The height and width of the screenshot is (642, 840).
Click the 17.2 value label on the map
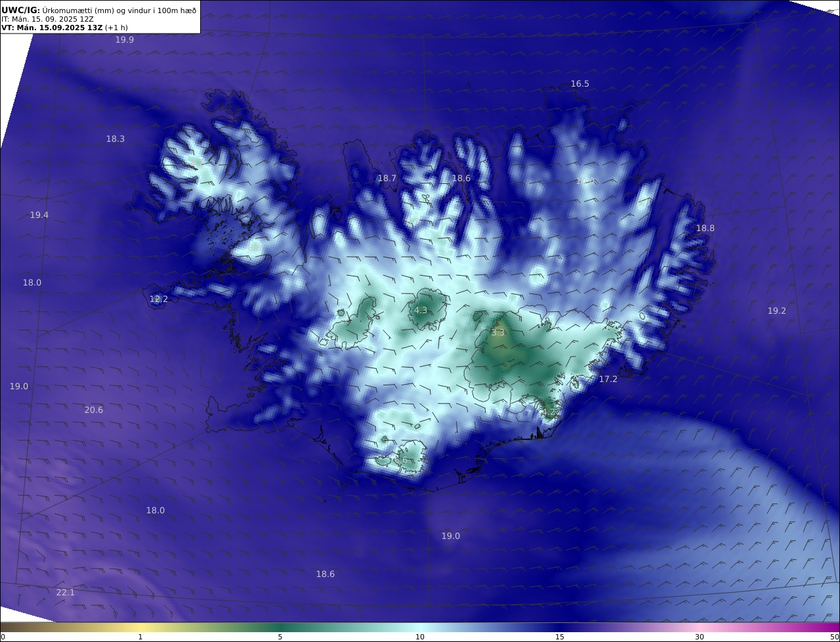pyautogui.click(x=608, y=379)
